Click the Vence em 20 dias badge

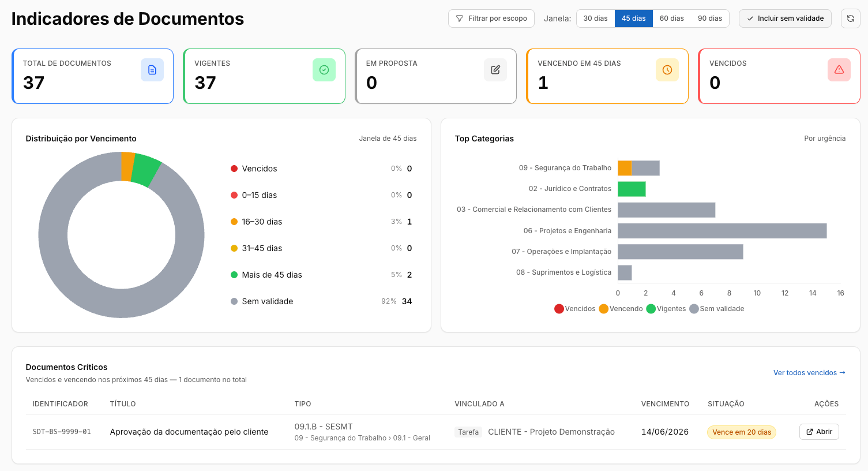coord(742,432)
